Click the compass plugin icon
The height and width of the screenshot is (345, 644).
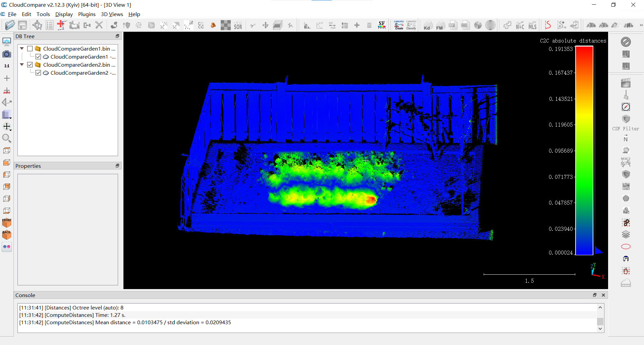click(x=626, y=107)
